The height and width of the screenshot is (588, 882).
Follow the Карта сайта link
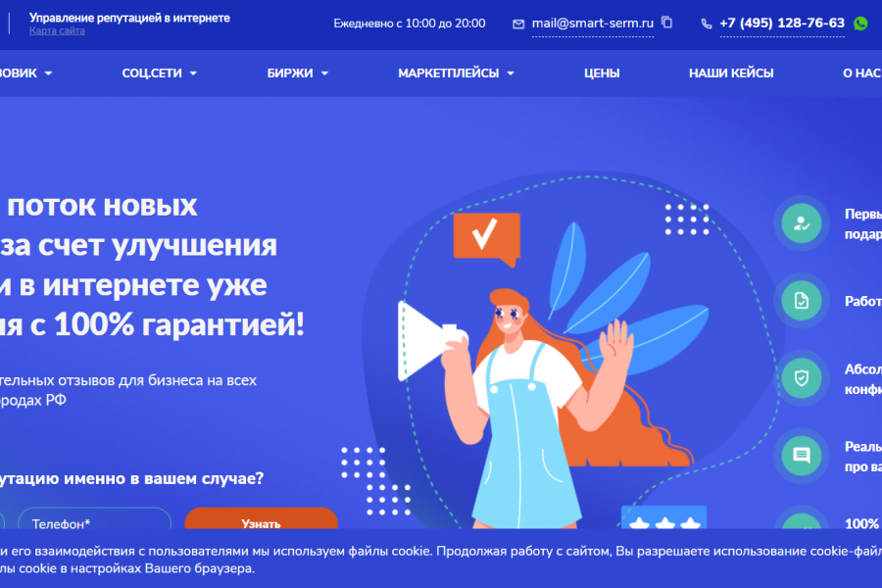[x=57, y=31]
